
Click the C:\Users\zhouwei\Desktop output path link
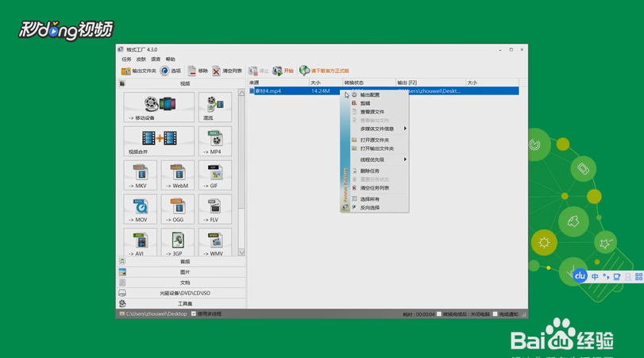pos(156,314)
